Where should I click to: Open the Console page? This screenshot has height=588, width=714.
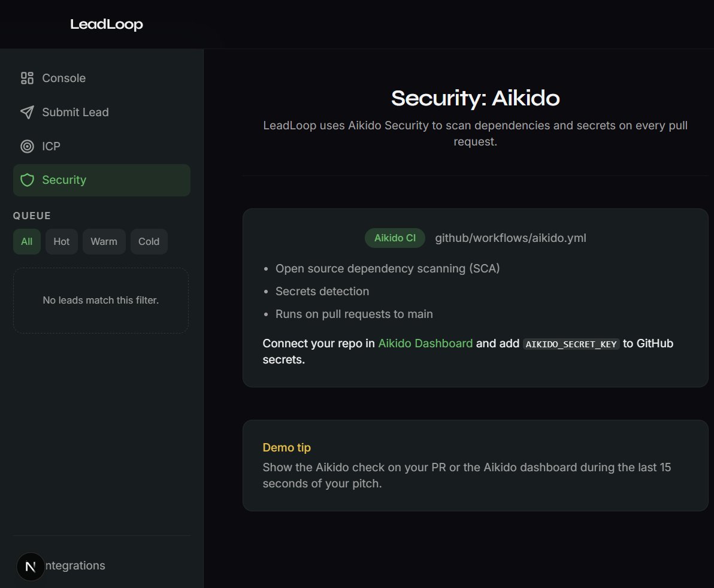pos(102,78)
